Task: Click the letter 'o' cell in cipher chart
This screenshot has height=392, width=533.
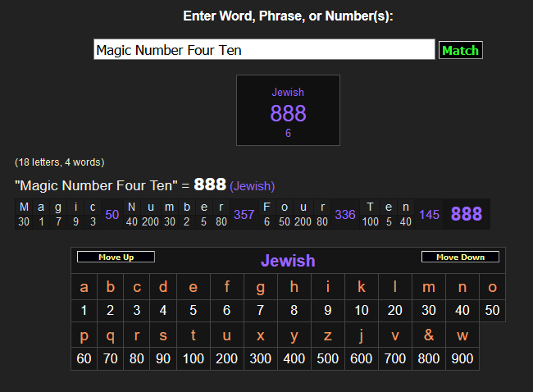Action: pyautogui.click(x=492, y=287)
